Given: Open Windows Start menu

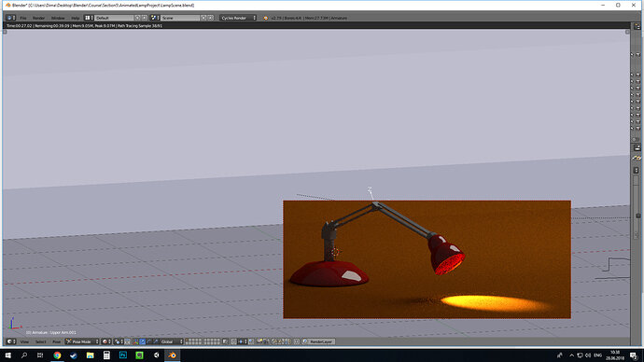Looking at the screenshot, I should pos(7,355).
